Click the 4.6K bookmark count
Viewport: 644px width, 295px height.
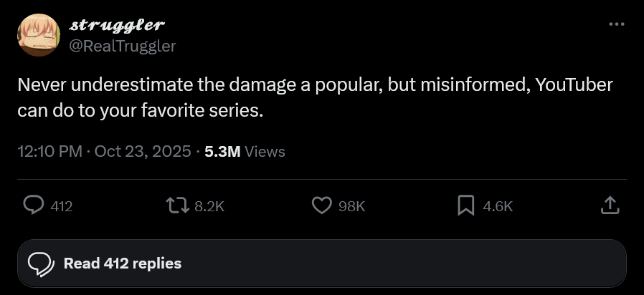click(x=498, y=206)
